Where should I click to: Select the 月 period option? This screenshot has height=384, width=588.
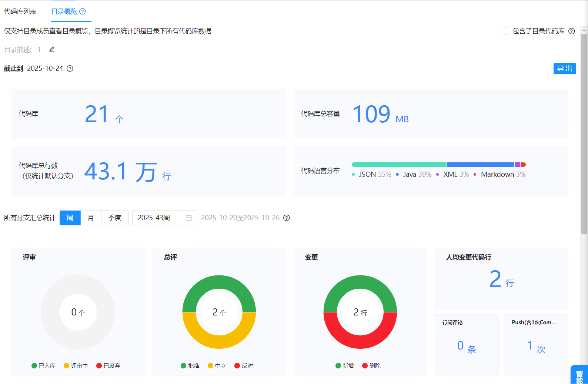[91, 218]
